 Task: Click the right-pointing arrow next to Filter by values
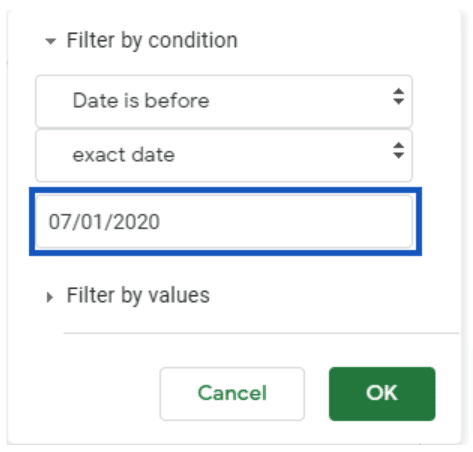click(x=49, y=297)
